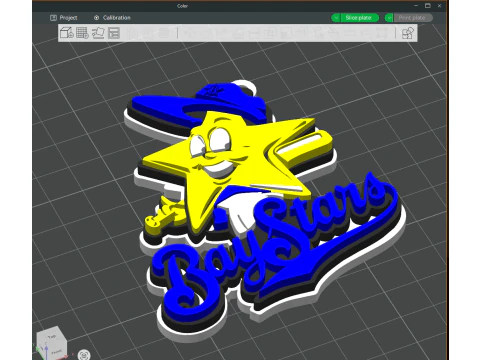480x360 pixels.
Task: Click the Auto orient icon
Action: point(98,33)
